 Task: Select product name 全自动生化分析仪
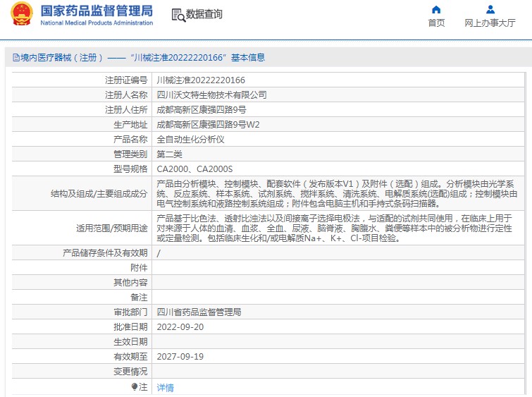(x=190, y=140)
